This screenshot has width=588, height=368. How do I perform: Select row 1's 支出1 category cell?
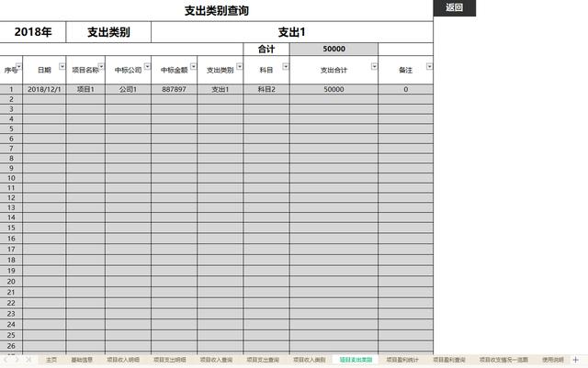tap(220, 89)
